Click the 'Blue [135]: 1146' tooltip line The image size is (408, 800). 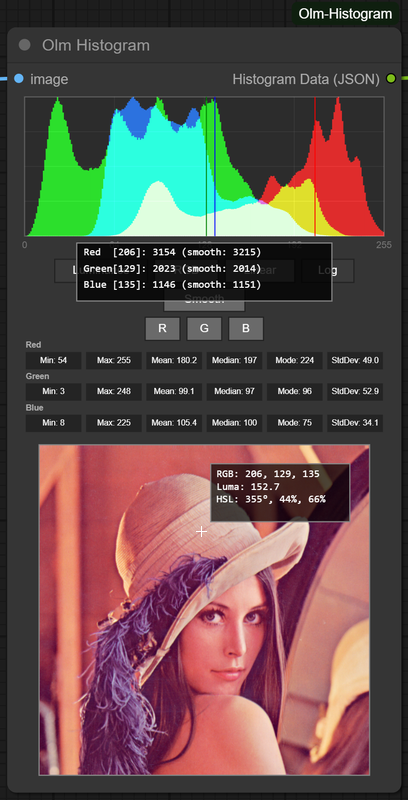coord(172,285)
